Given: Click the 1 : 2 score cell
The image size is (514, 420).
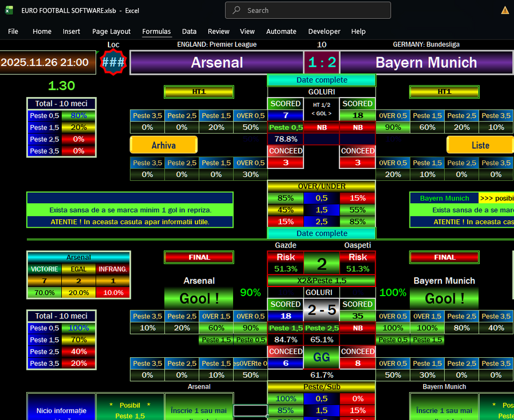Looking at the screenshot, I should pos(322,63).
